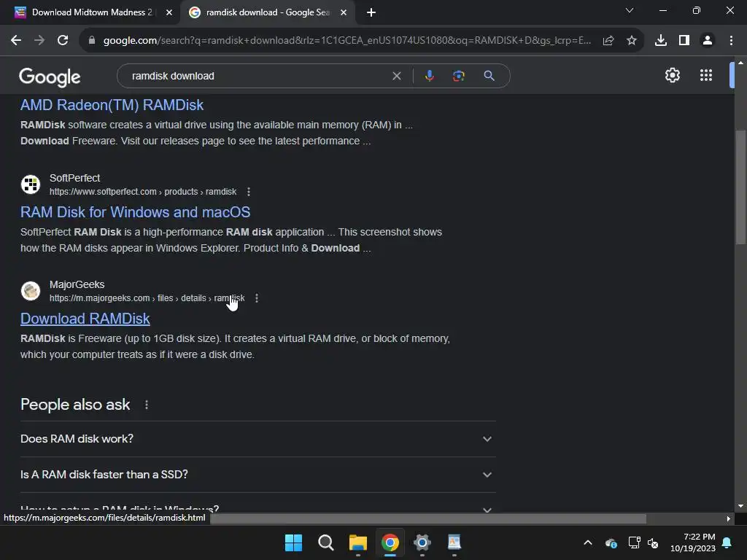Close the Midtown Madness tab
The image size is (747, 560).
tap(169, 13)
